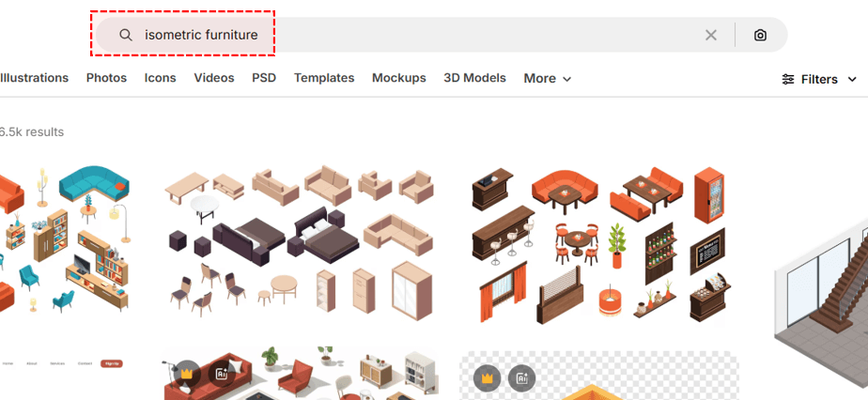The height and width of the screenshot is (400, 868).
Task: Click the magnifier search icon
Action: (126, 35)
